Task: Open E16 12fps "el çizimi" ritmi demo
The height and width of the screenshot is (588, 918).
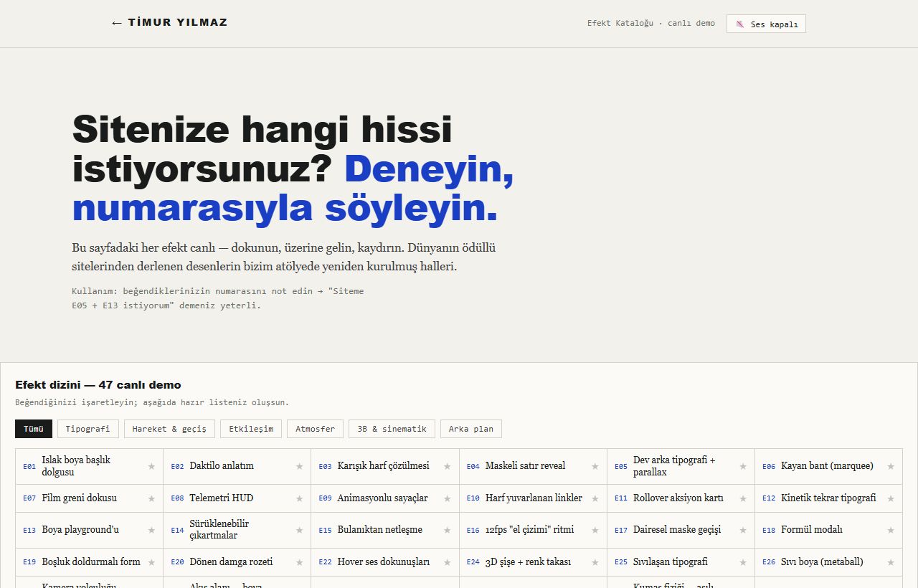Action: [x=520, y=530]
